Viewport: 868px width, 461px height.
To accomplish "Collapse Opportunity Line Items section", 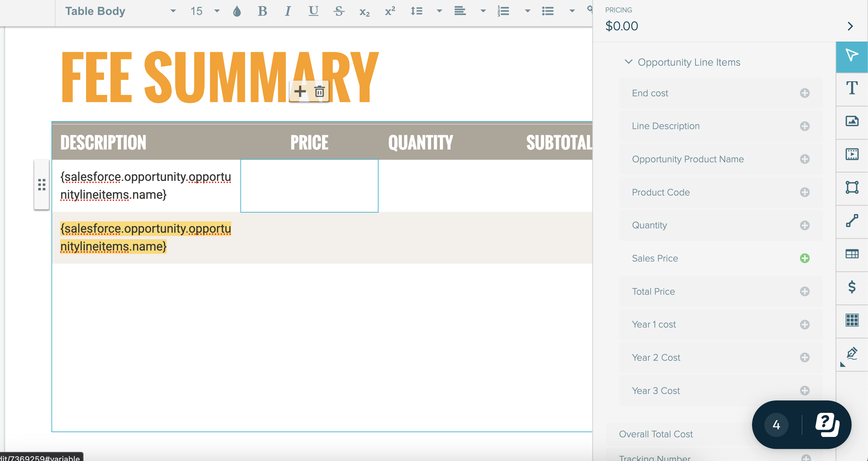I will pos(628,62).
